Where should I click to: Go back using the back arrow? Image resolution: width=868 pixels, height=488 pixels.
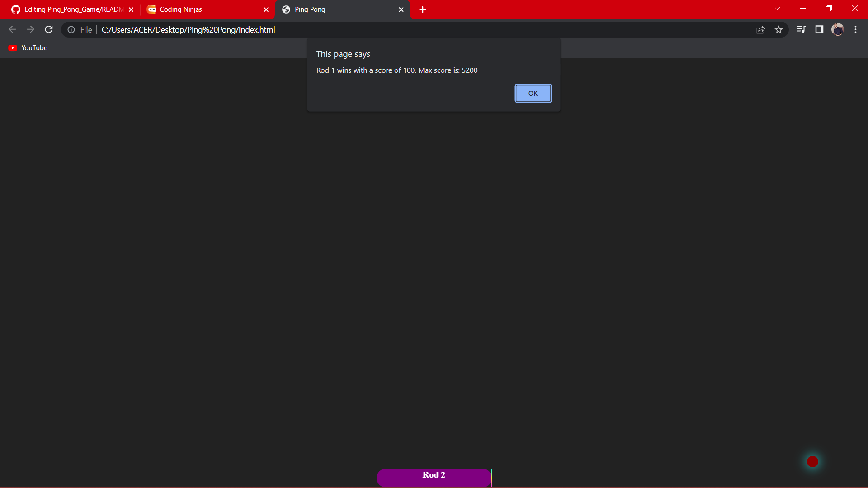pyautogui.click(x=12, y=29)
